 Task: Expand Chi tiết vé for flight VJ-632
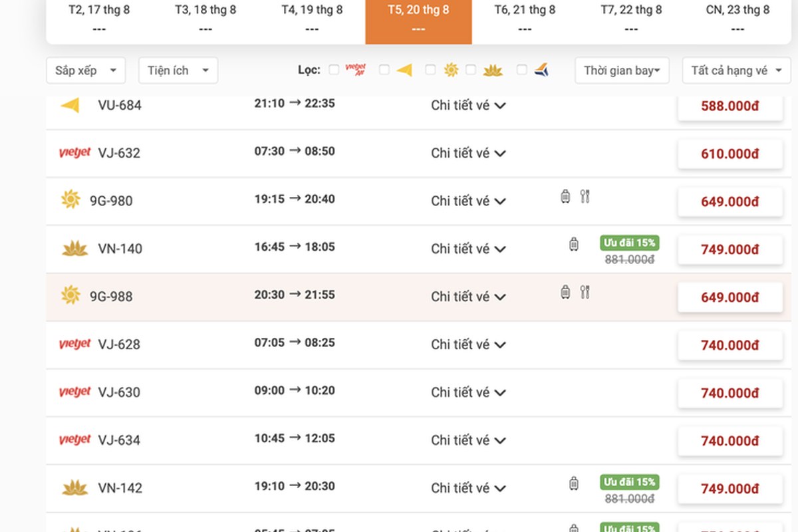tap(469, 153)
